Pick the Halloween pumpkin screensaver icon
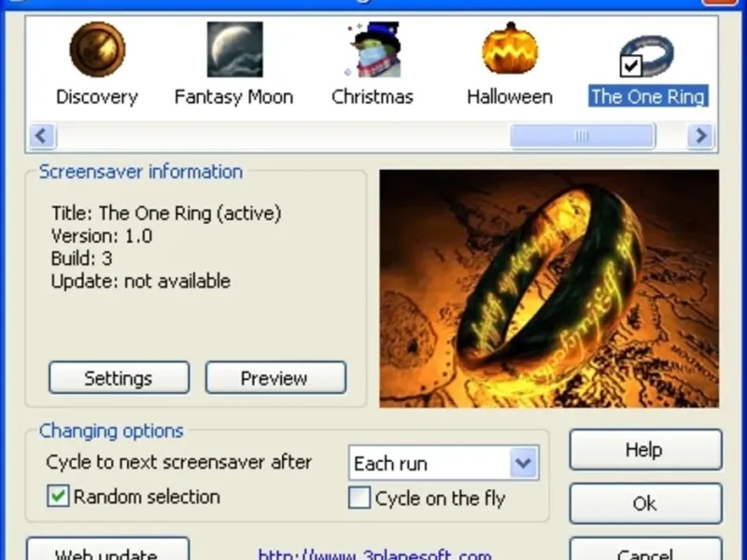 coord(510,49)
